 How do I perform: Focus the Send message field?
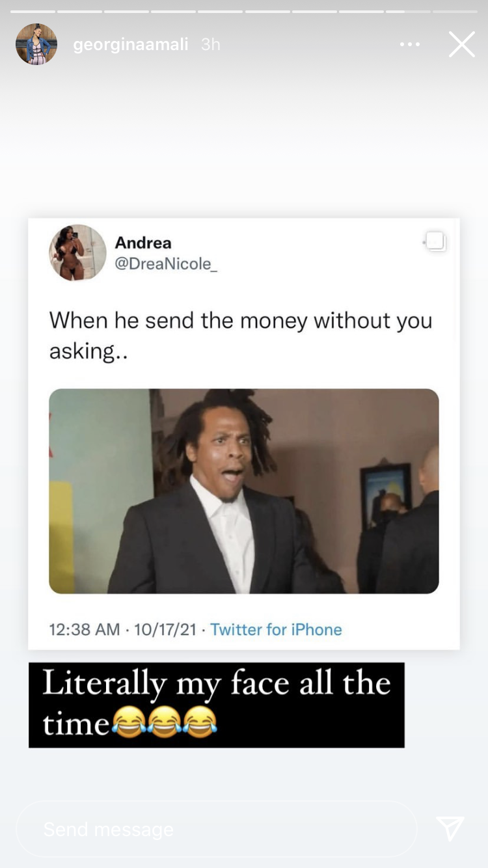pos(217,829)
